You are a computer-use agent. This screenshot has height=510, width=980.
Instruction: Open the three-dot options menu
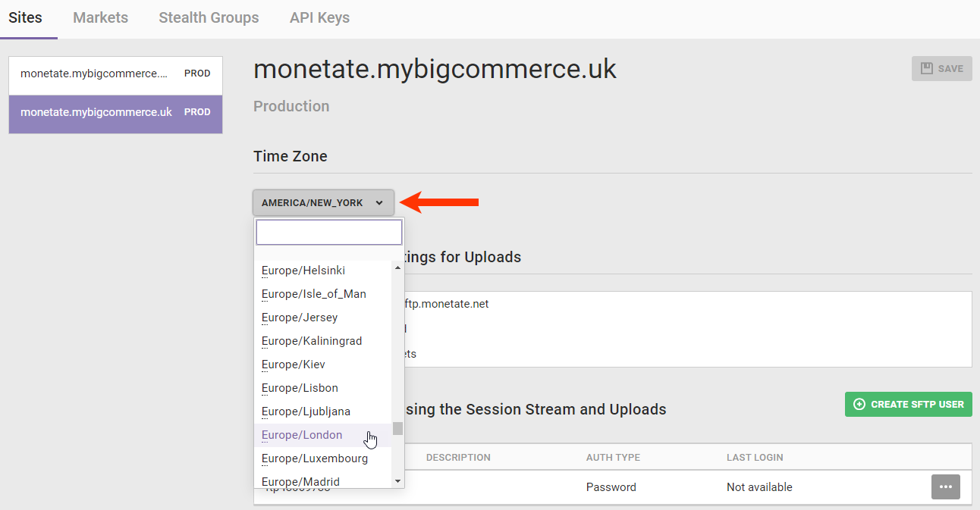tap(945, 487)
